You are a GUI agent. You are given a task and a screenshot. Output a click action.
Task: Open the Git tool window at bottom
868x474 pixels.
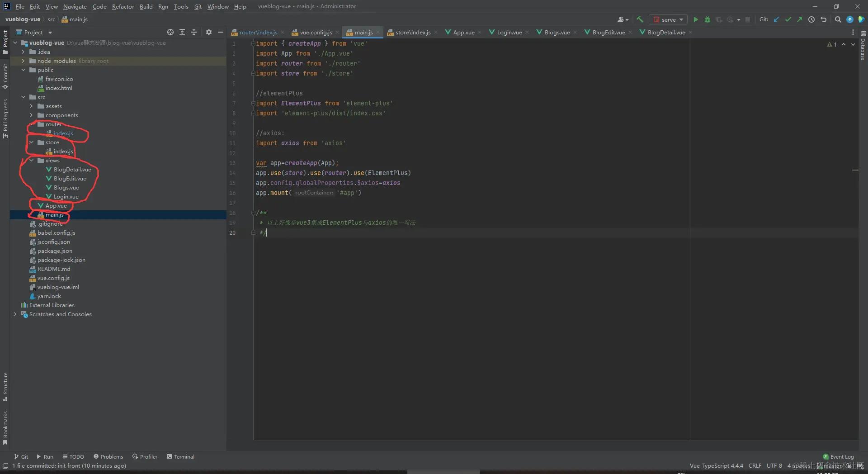(x=21, y=457)
